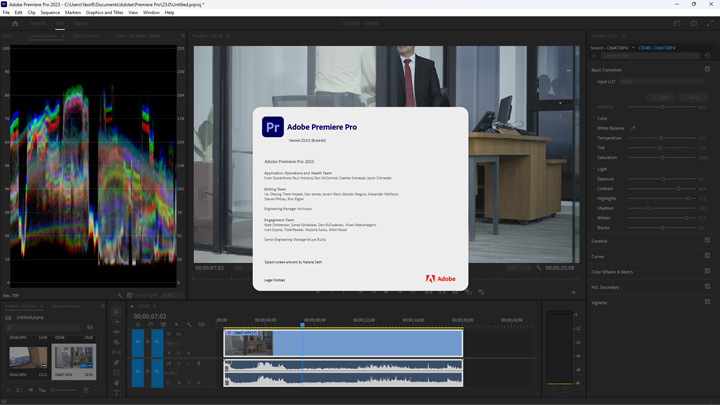Select the Hand tool

116,382
